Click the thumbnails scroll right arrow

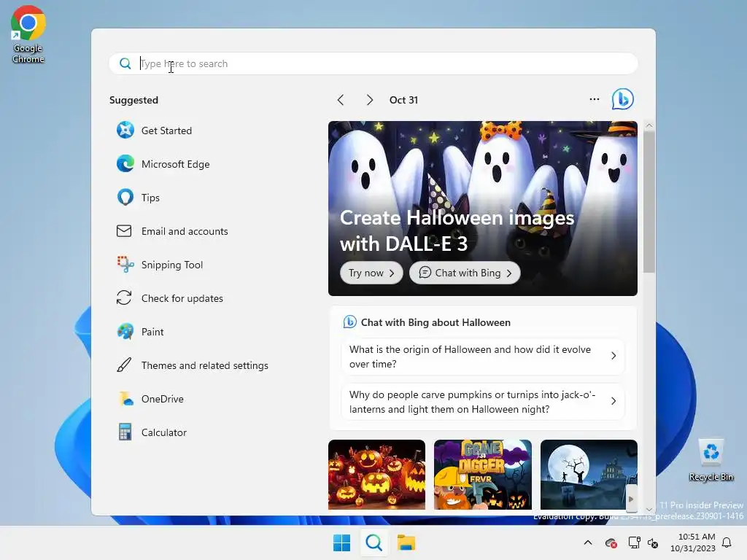(x=631, y=499)
